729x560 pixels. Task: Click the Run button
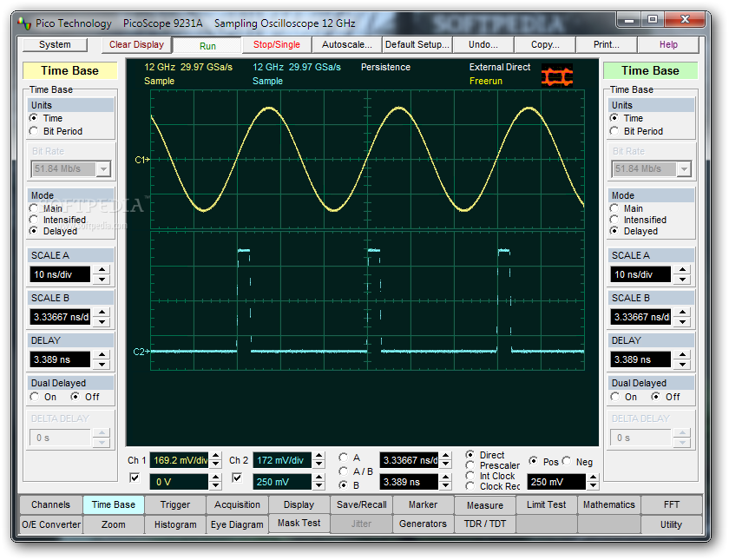click(207, 46)
